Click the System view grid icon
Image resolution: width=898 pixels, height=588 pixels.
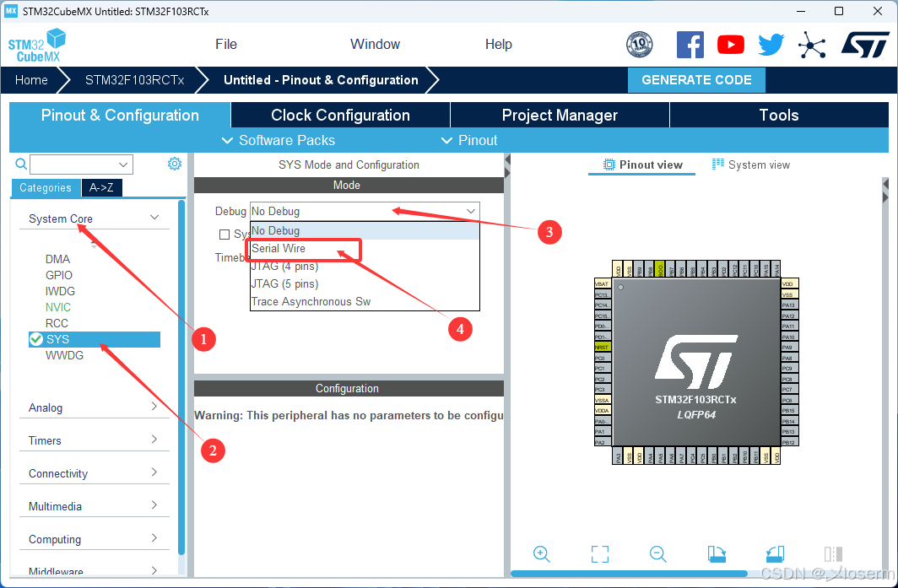click(x=717, y=165)
